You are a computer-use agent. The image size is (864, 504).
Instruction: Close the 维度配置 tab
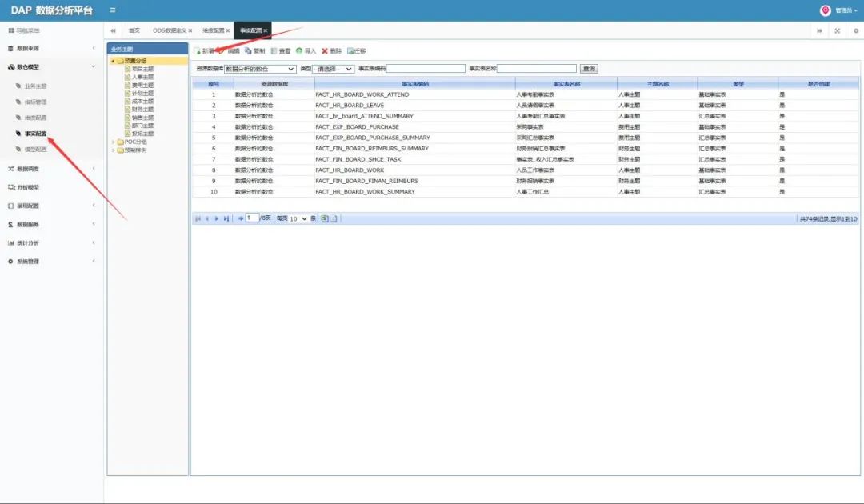[x=227, y=31]
